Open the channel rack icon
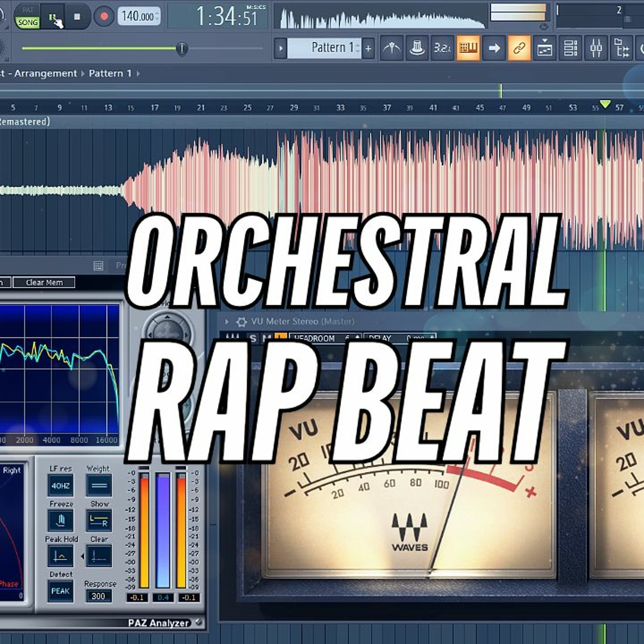 point(571,48)
